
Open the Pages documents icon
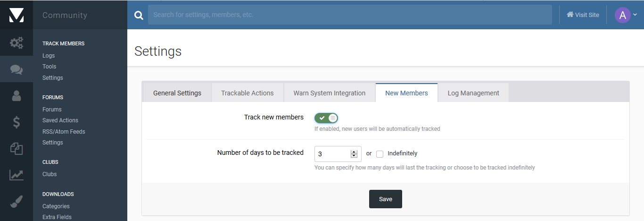17,149
